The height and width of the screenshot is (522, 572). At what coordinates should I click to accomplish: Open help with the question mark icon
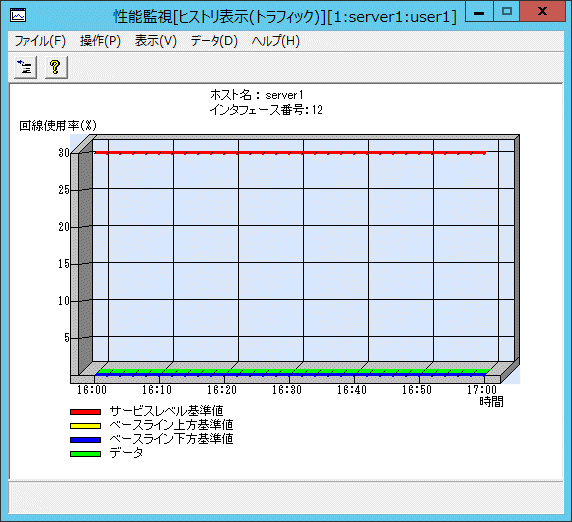point(56,67)
